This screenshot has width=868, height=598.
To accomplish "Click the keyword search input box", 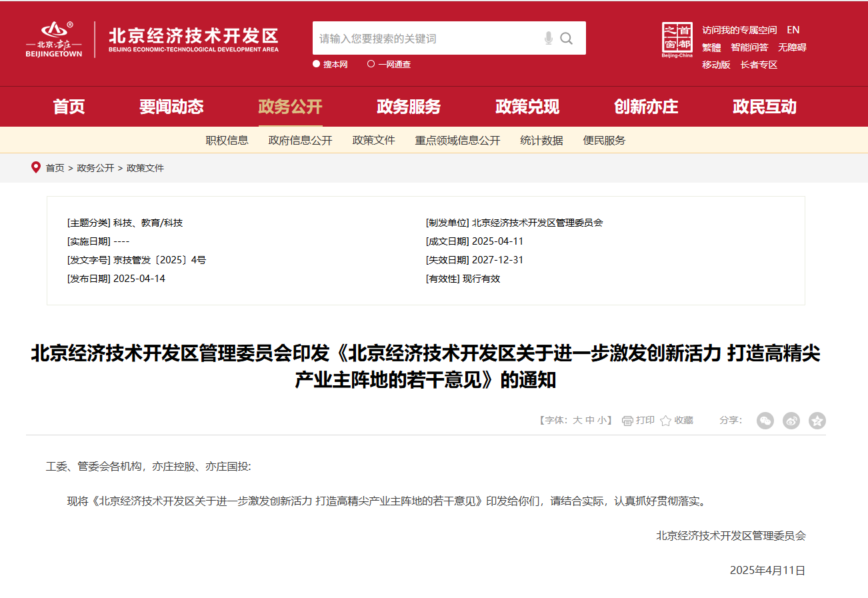I will [420, 38].
